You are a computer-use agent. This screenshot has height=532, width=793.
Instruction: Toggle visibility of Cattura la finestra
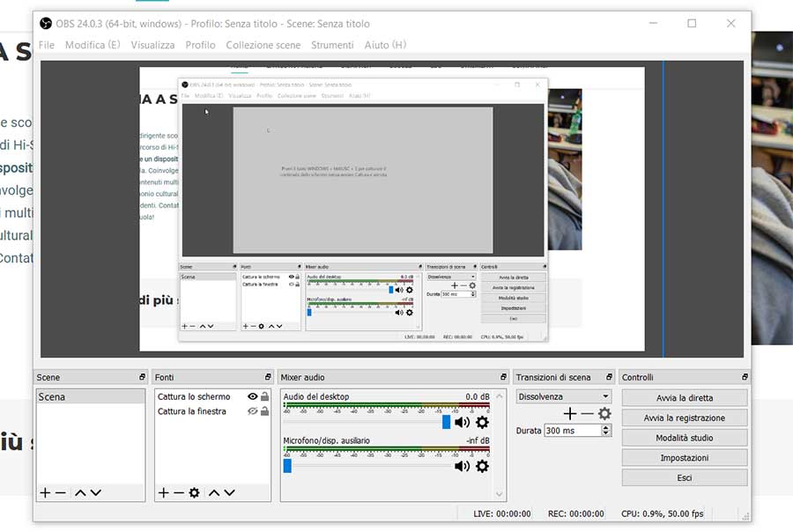(x=252, y=411)
